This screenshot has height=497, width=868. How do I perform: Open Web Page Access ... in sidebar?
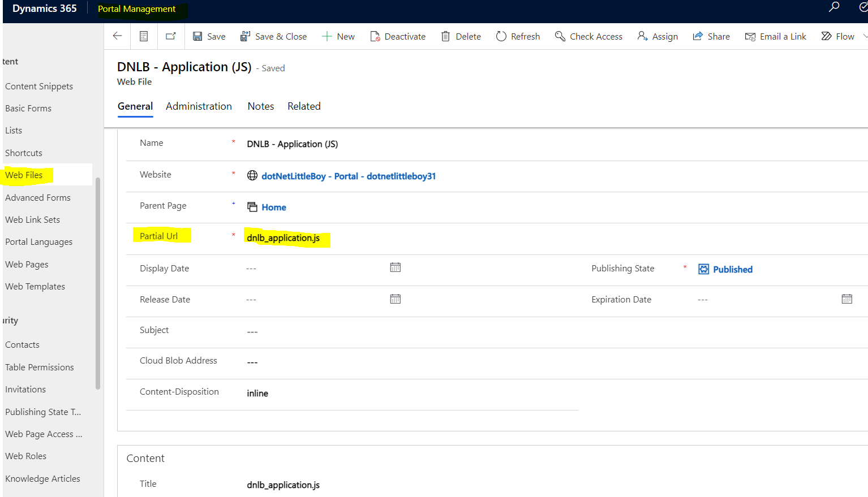pos(44,434)
